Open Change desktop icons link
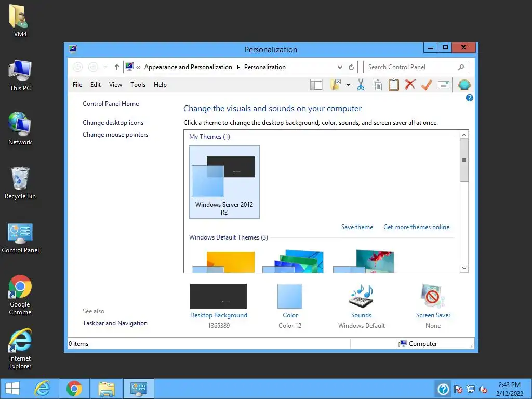The height and width of the screenshot is (399, 532). click(x=113, y=123)
